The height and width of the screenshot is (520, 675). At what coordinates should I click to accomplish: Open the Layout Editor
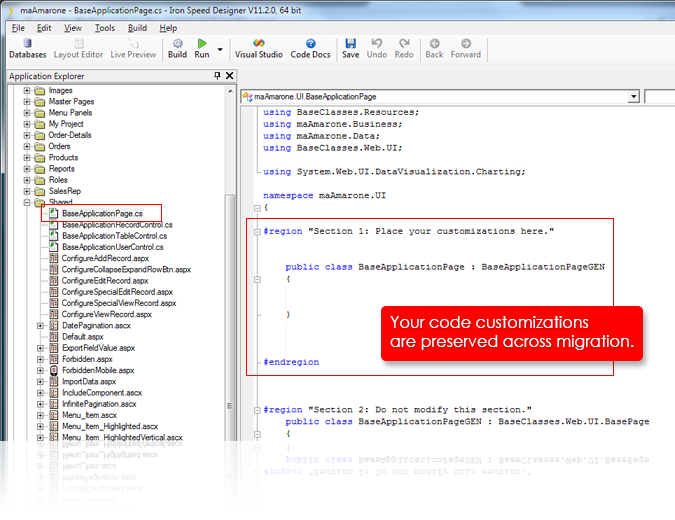point(78,49)
